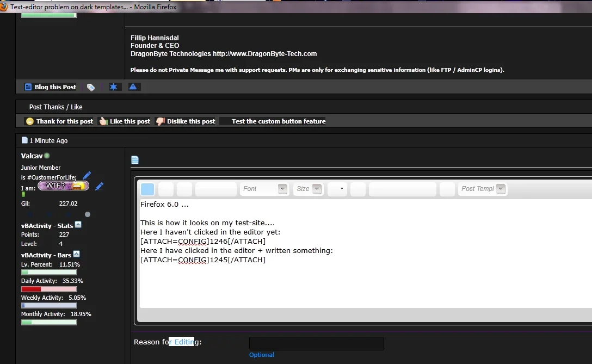
Task: Click the Lv. Percent progress bar
Action: 49,272
